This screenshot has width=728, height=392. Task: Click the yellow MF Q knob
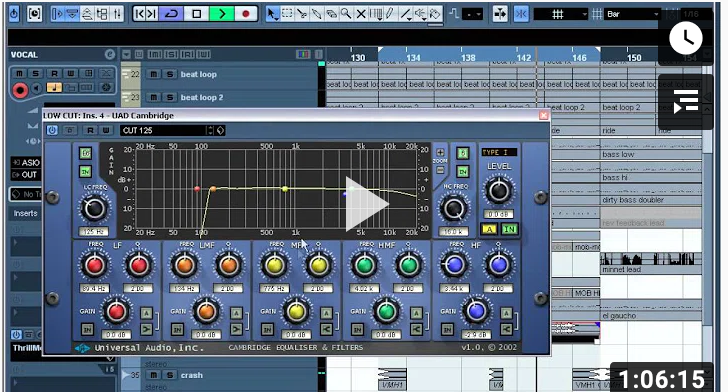pos(318,265)
